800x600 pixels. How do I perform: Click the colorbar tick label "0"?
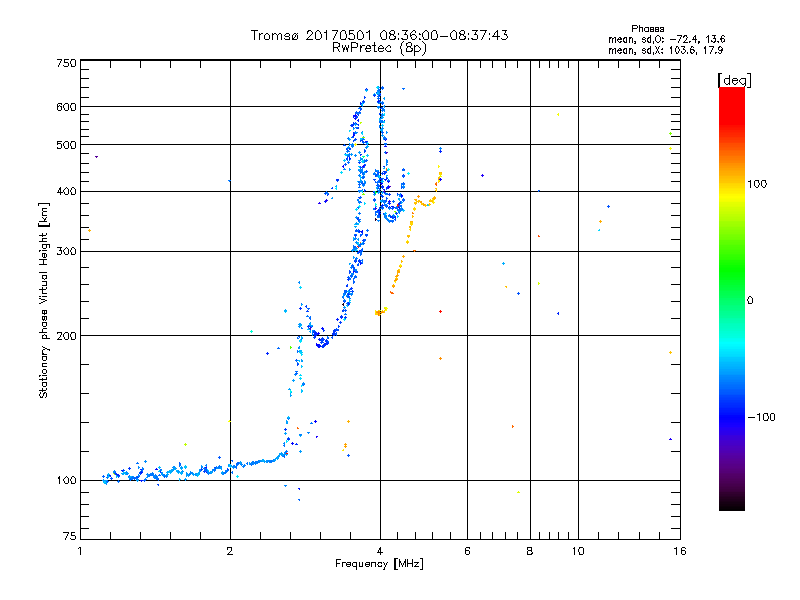(750, 301)
